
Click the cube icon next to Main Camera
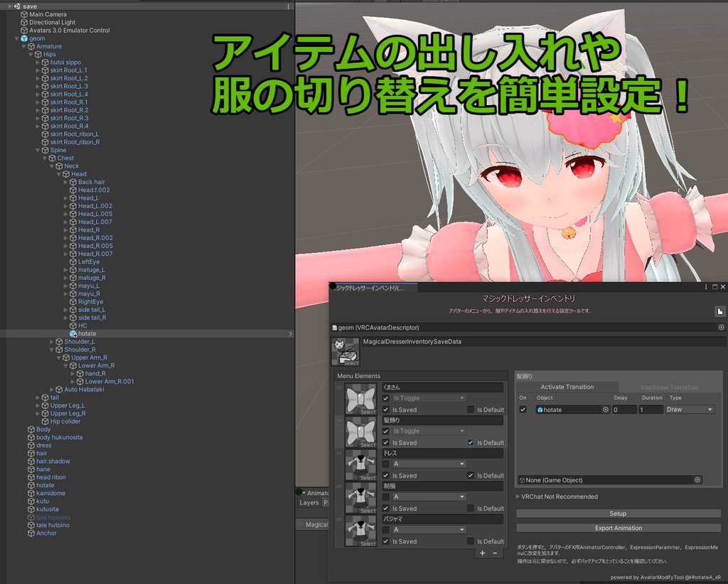click(x=24, y=14)
